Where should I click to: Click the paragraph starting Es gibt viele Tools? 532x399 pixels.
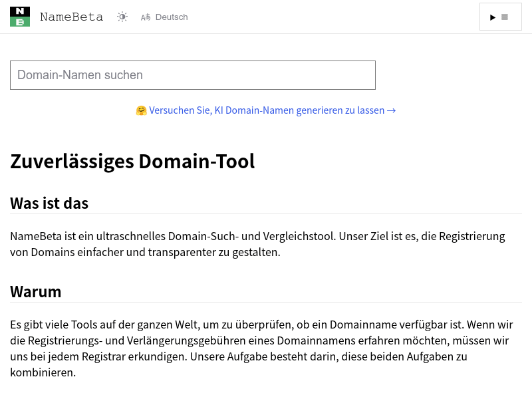click(261, 348)
